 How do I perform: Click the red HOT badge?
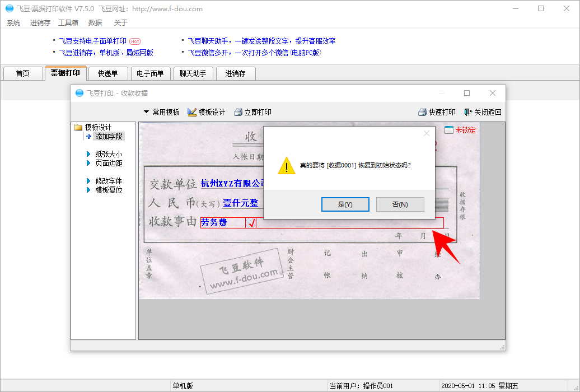135,41
